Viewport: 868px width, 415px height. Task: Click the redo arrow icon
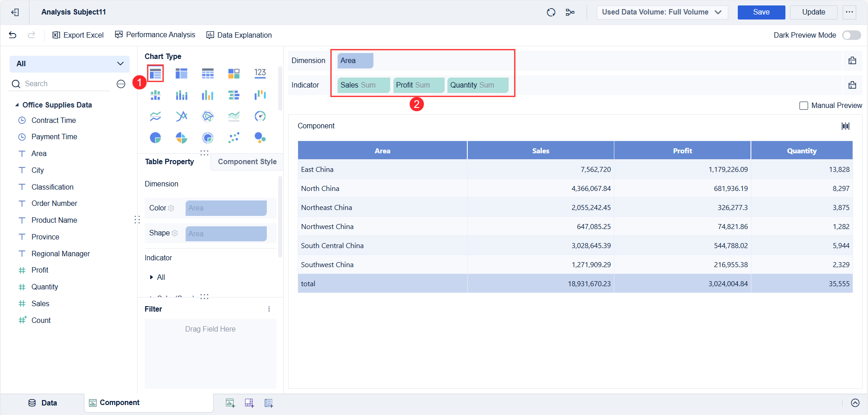[31, 35]
